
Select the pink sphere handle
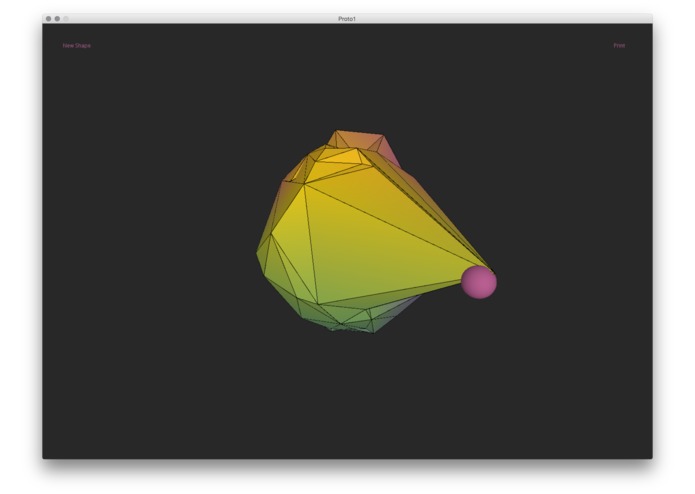pyautogui.click(x=479, y=282)
